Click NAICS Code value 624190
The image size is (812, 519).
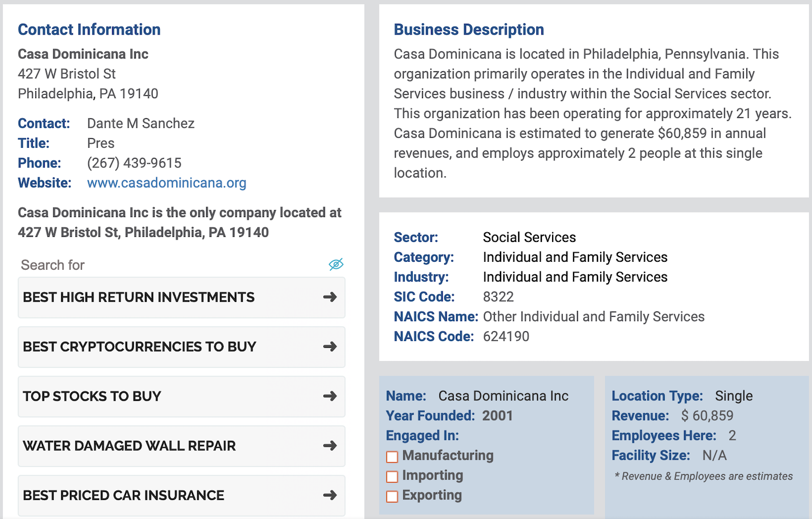point(506,337)
